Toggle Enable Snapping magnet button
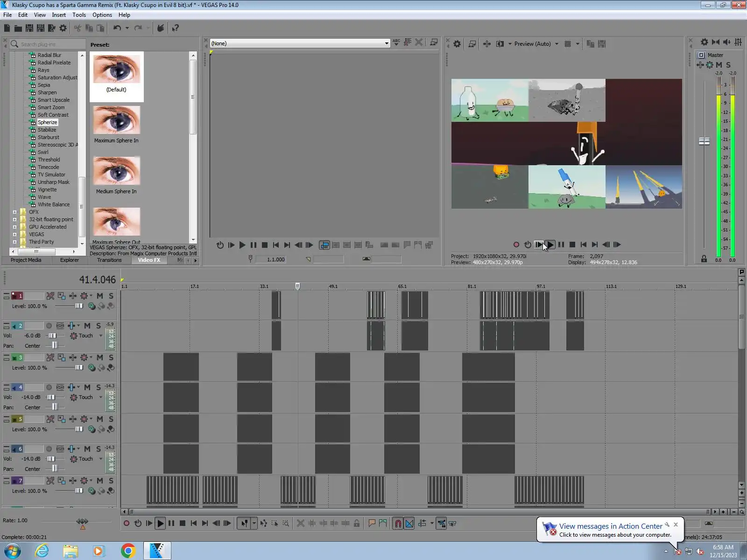 click(398, 524)
